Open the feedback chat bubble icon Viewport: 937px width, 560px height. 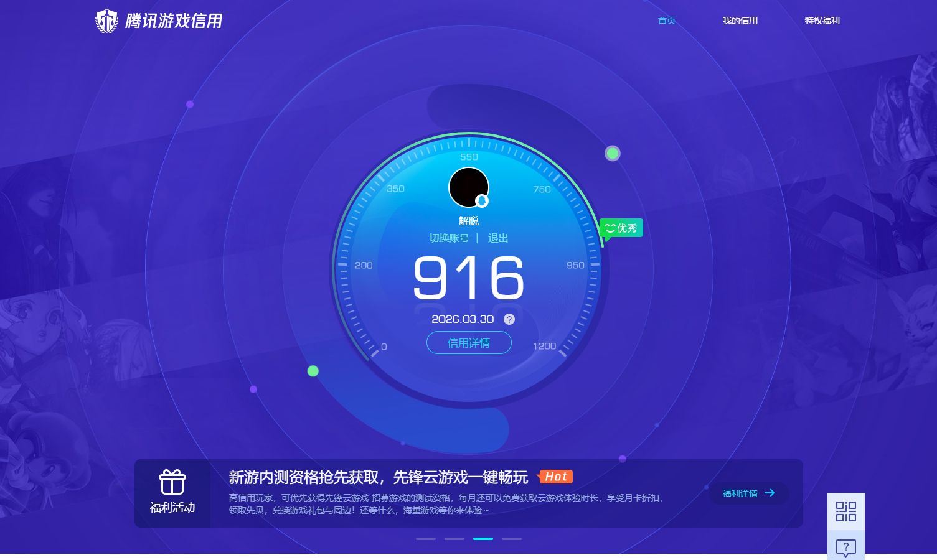coord(845,548)
